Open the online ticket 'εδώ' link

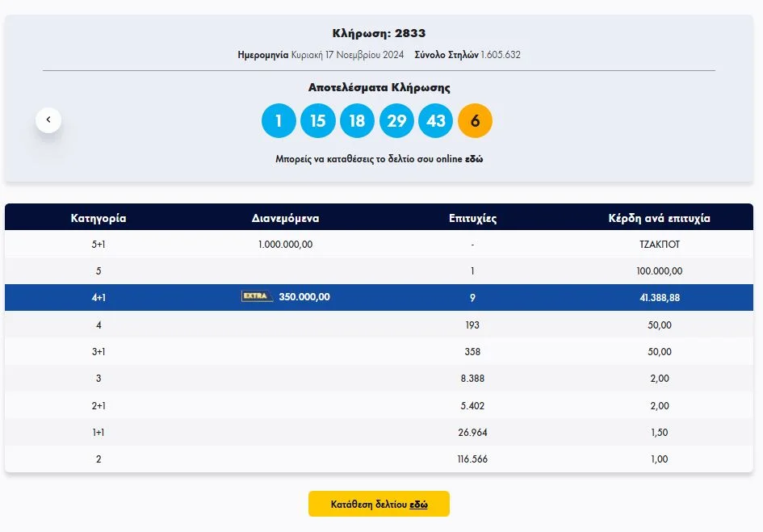tap(474, 159)
